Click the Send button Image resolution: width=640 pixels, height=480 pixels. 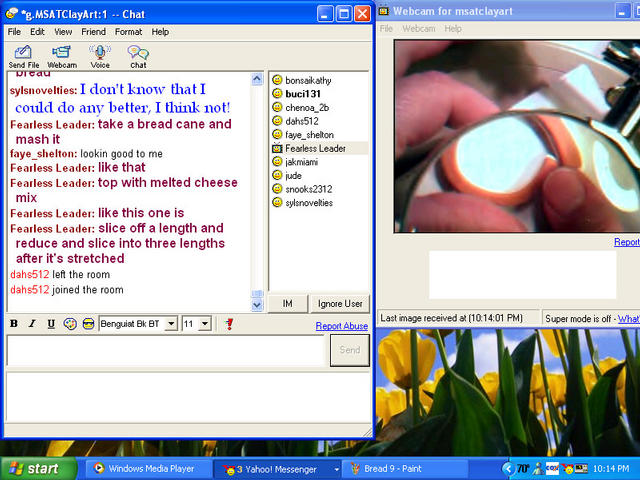tap(350, 350)
